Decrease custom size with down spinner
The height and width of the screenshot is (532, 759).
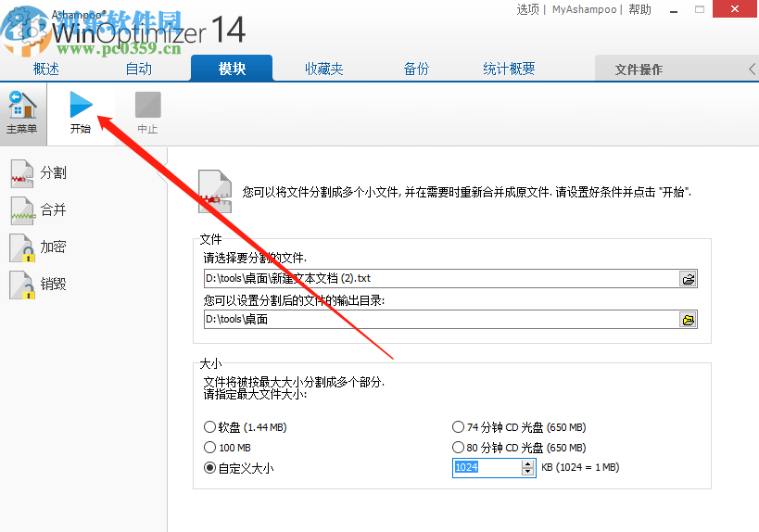(x=527, y=472)
